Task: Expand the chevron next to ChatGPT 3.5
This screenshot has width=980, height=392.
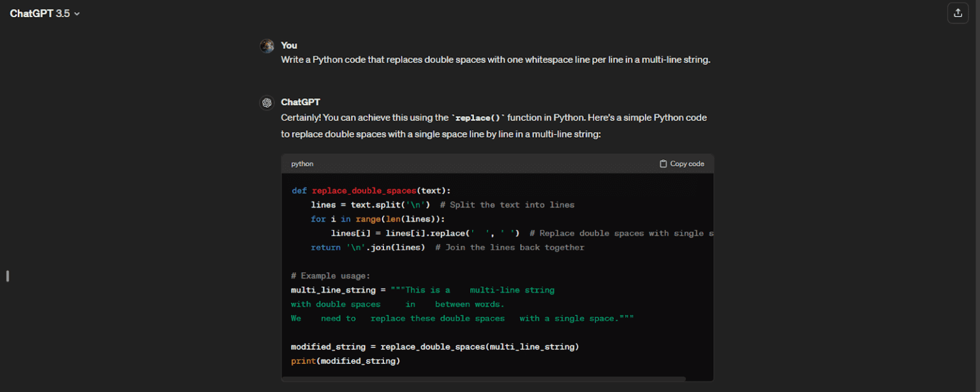Action: point(77,14)
